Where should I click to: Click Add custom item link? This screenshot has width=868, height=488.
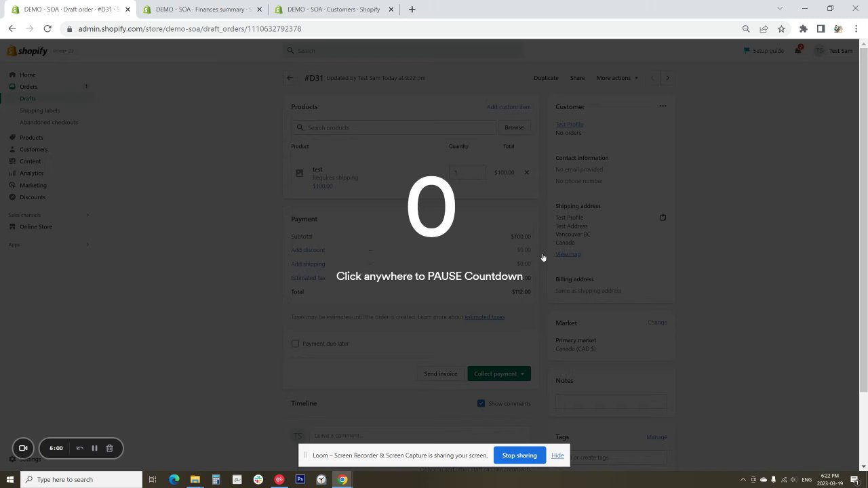509,107
